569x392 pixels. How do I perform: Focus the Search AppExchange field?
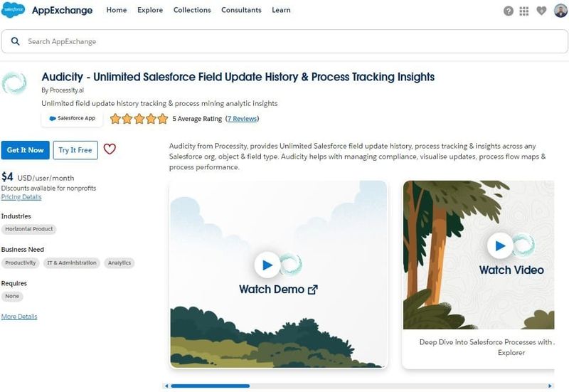click(x=284, y=41)
